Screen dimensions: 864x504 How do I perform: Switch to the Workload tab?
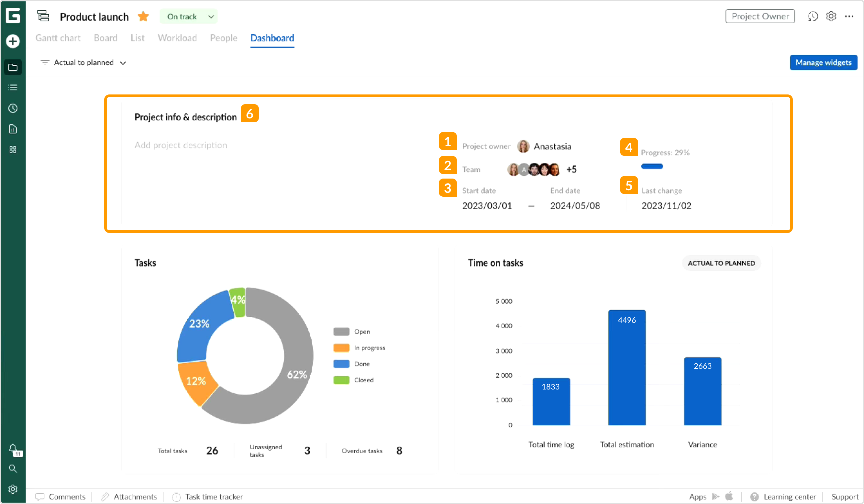pyautogui.click(x=177, y=38)
